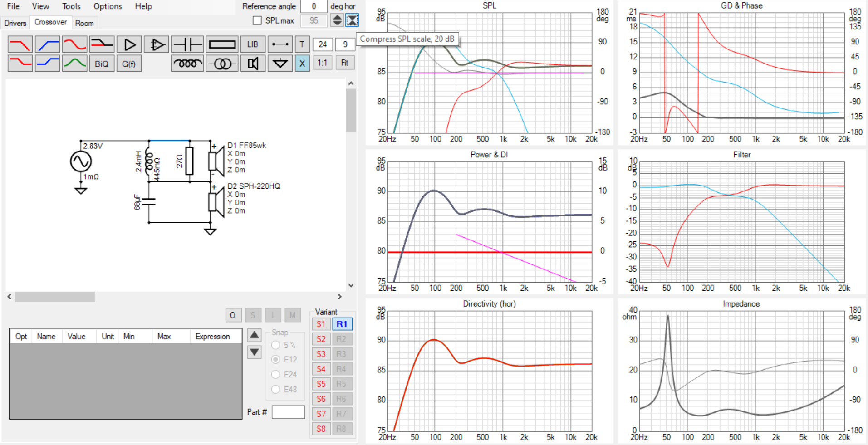Select variant S5
The width and height of the screenshot is (868, 445).
[321, 384]
